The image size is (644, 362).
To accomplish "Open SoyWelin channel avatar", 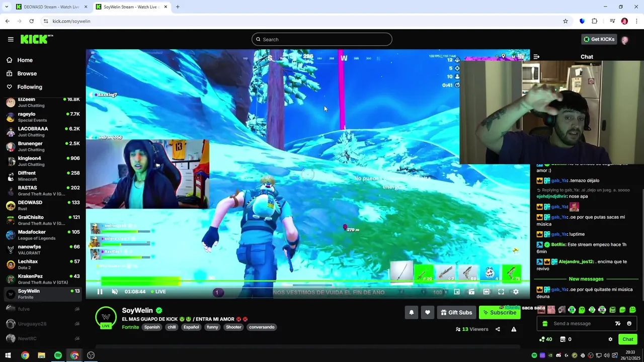I will pyautogui.click(x=106, y=317).
